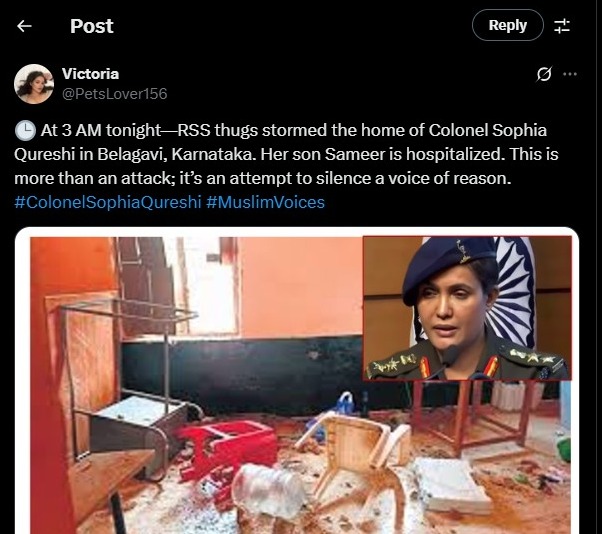
Task: Open the Grok explain icon
Action: (544, 74)
